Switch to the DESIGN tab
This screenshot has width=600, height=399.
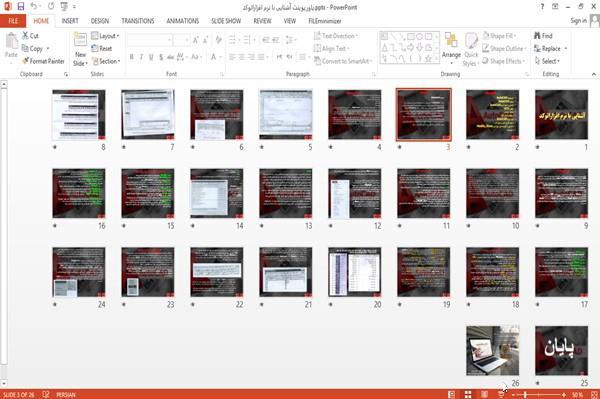(x=100, y=21)
